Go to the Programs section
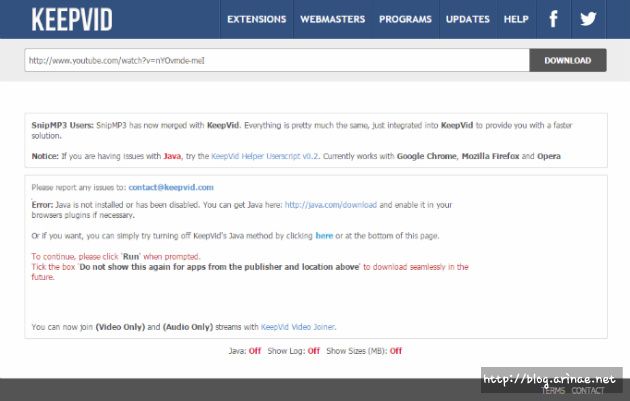The image size is (630, 401). tap(405, 19)
